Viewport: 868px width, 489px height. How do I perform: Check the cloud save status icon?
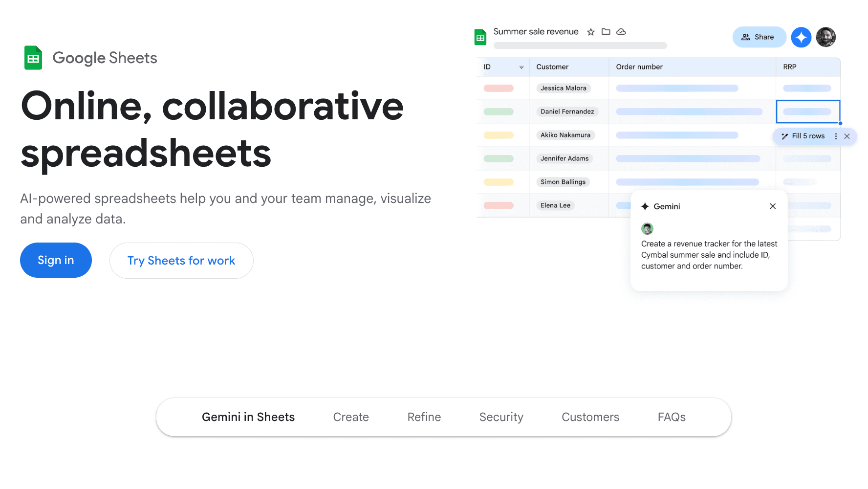coord(621,32)
